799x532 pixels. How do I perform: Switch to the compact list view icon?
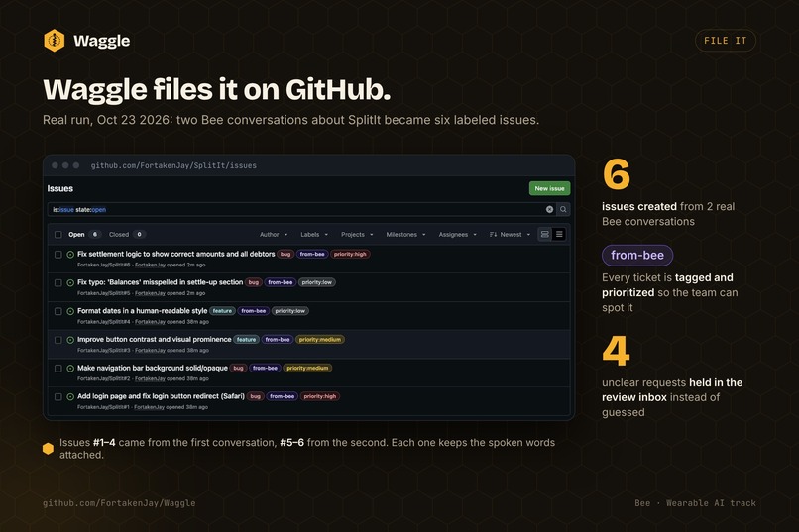click(559, 234)
